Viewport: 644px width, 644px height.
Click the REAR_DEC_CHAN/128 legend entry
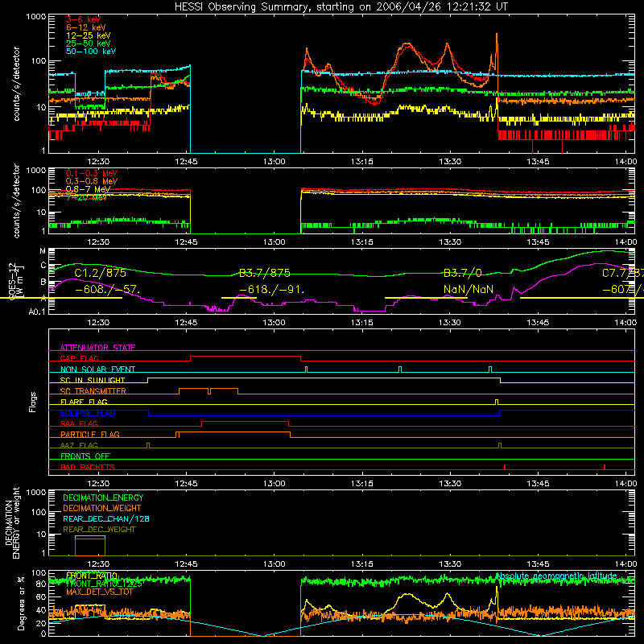point(106,519)
